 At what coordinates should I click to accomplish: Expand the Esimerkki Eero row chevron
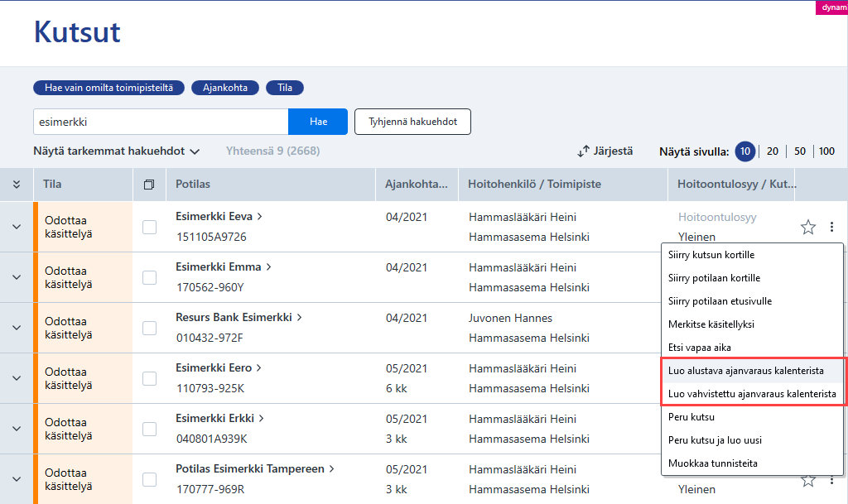pos(17,378)
